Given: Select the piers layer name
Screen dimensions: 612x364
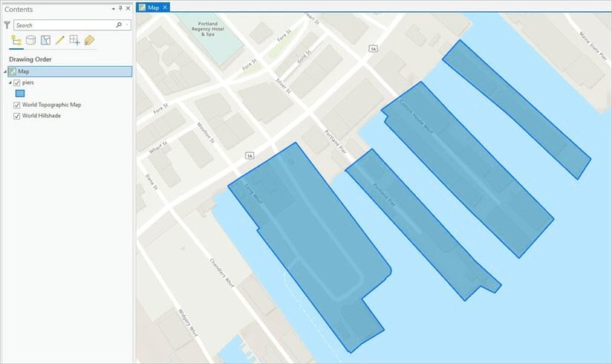Looking at the screenshot, I should point(28,82).
